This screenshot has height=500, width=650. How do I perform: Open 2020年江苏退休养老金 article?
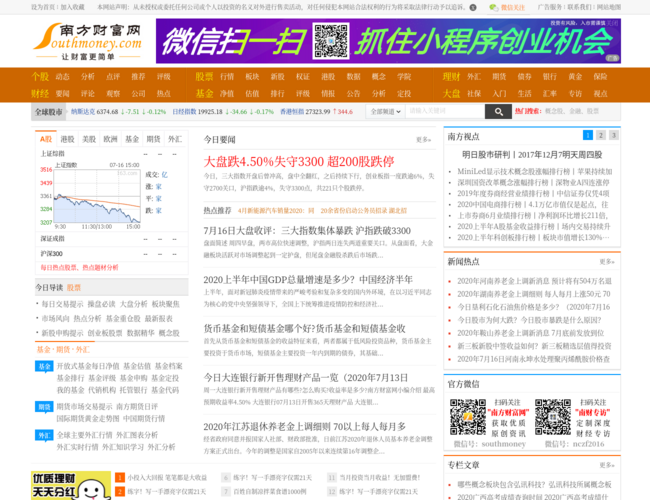tap(305, 427)
